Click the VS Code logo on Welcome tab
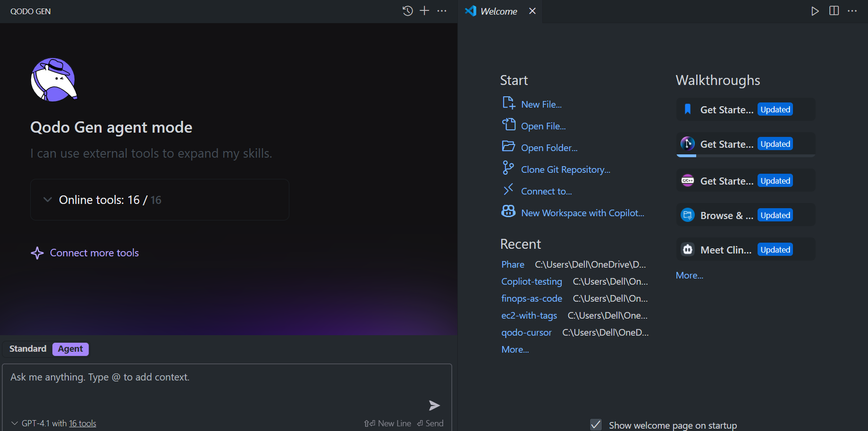 coord(471,11)
